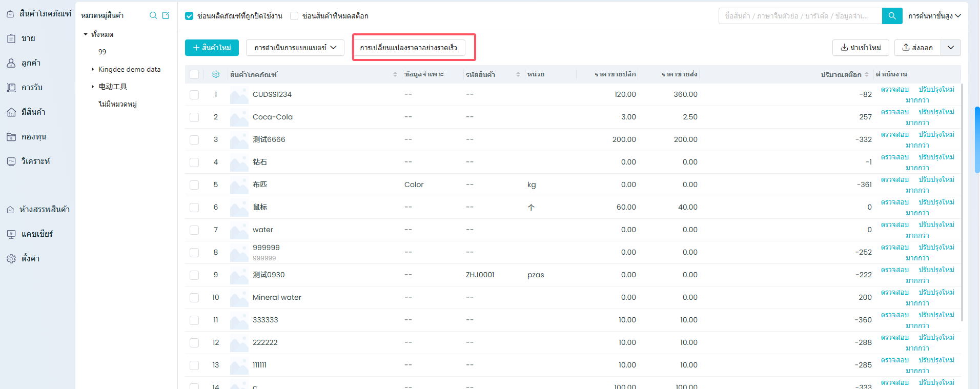980x389 pixels.
Task: Open วิเคราะห์ analysis in sidebar
Action: (35, 161)
